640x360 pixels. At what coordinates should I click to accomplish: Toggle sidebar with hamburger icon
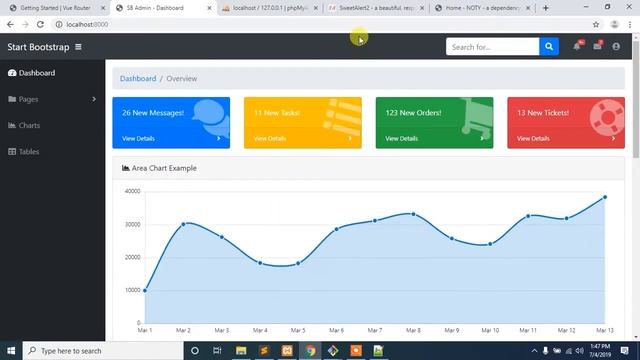[78, 47]
